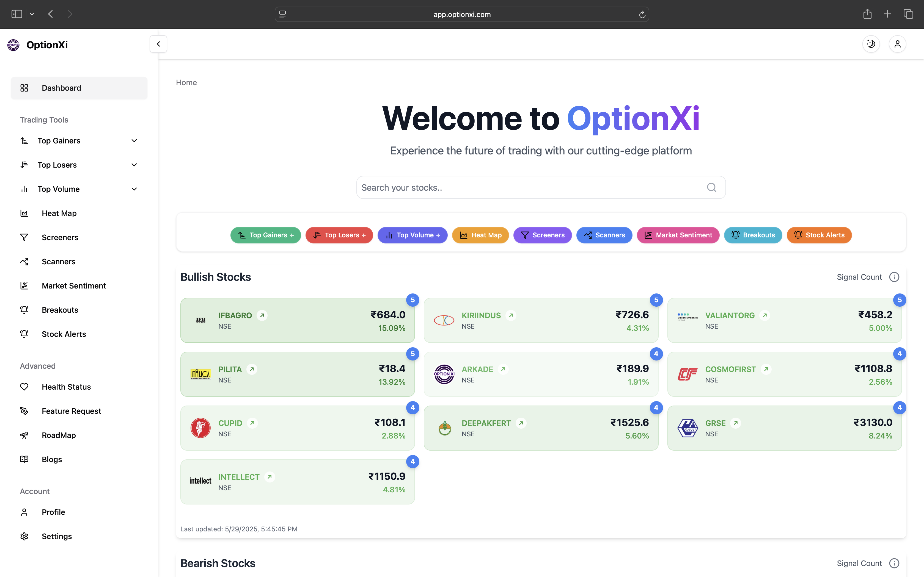Open user account icon in header
Image resolution: width=924 pixels, height=577 pixels.
[897, 44]
